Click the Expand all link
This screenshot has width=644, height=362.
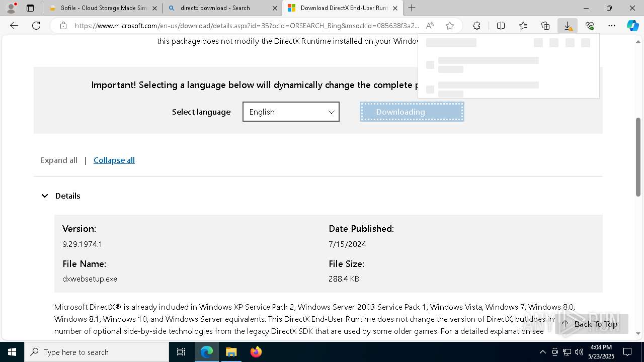(x=59, y=160)
